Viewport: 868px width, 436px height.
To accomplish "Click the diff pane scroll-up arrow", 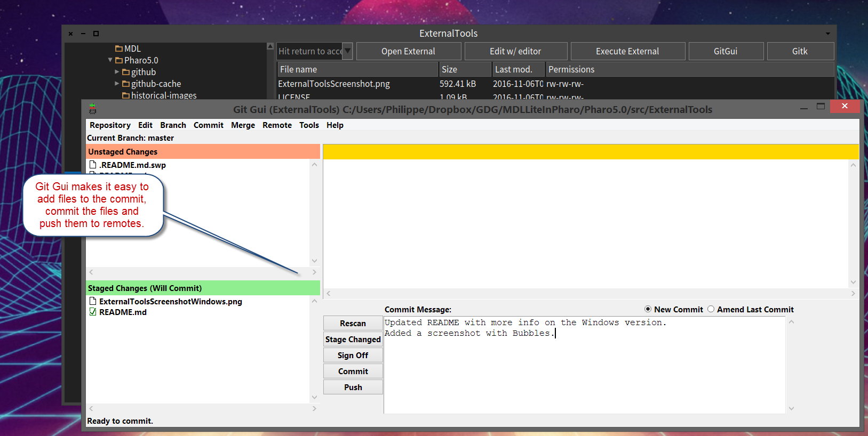I will click(x=853, y=165).
